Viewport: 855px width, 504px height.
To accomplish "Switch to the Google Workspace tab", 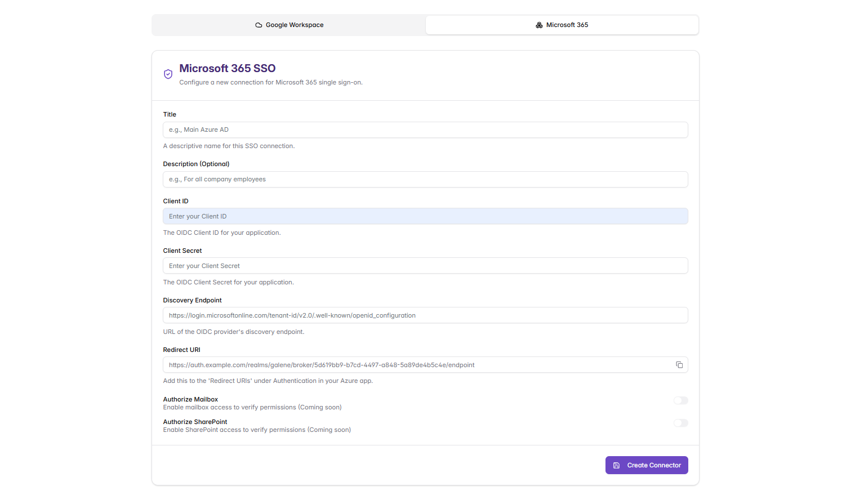I will point(289,25).
